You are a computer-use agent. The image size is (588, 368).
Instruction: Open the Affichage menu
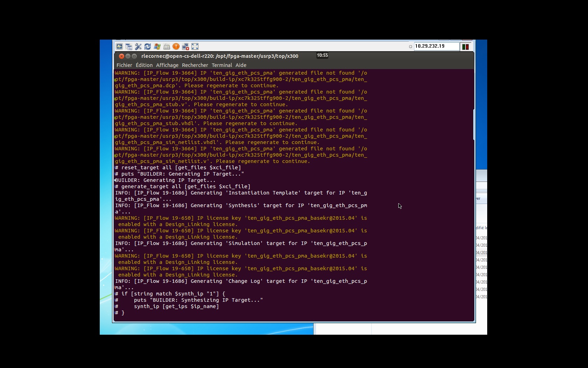pos(167,65)
